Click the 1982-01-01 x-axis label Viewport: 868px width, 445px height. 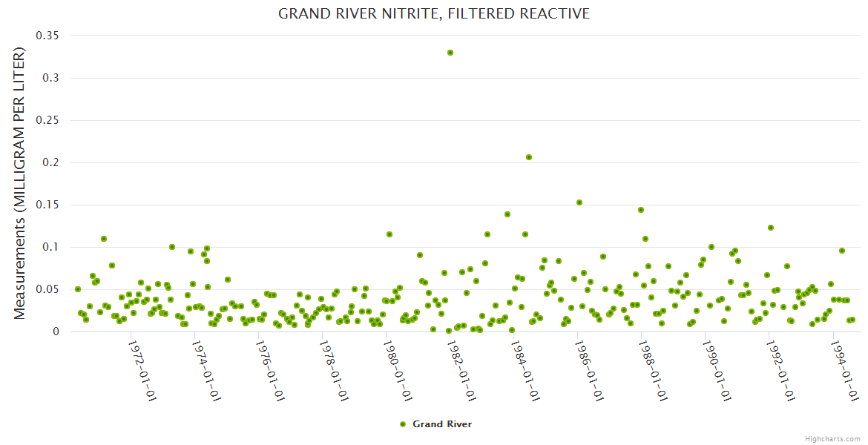[461, 371]
